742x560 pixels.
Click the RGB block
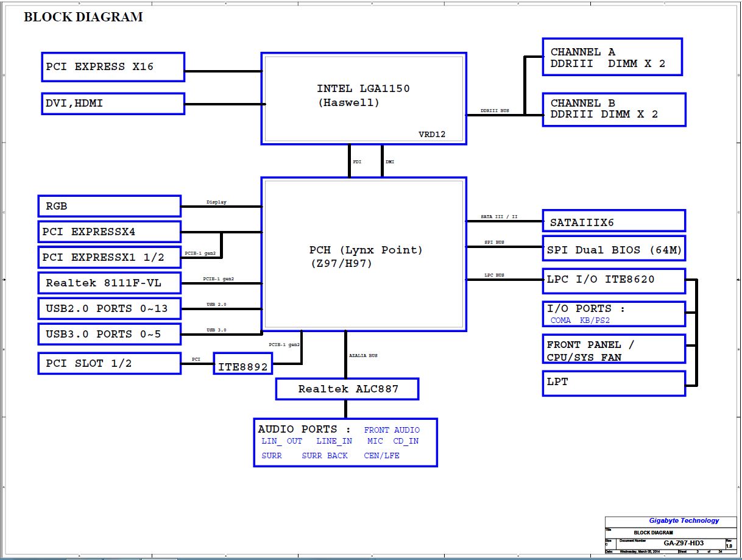coord(109,206)
